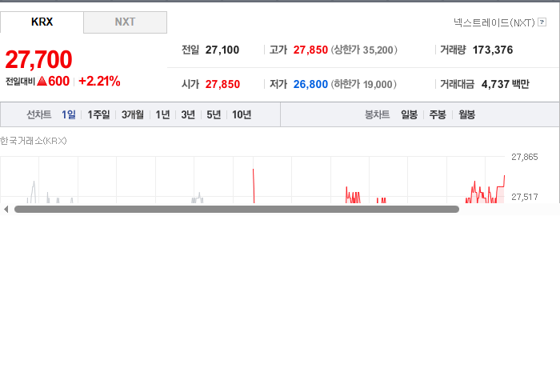Screen dimensions: 560x392
Task: Select the 1주일 line chart period
Action: click(x=98, y=114)
